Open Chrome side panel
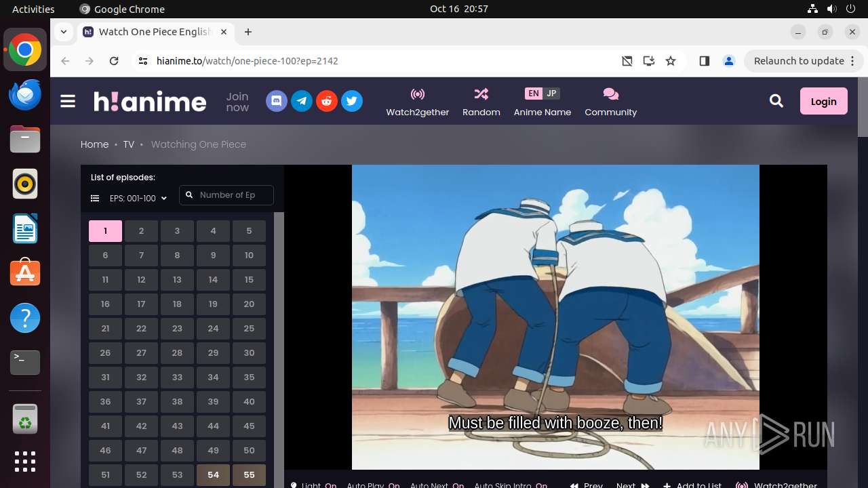The height and width of the screenshot is (488, 868). 704,61
